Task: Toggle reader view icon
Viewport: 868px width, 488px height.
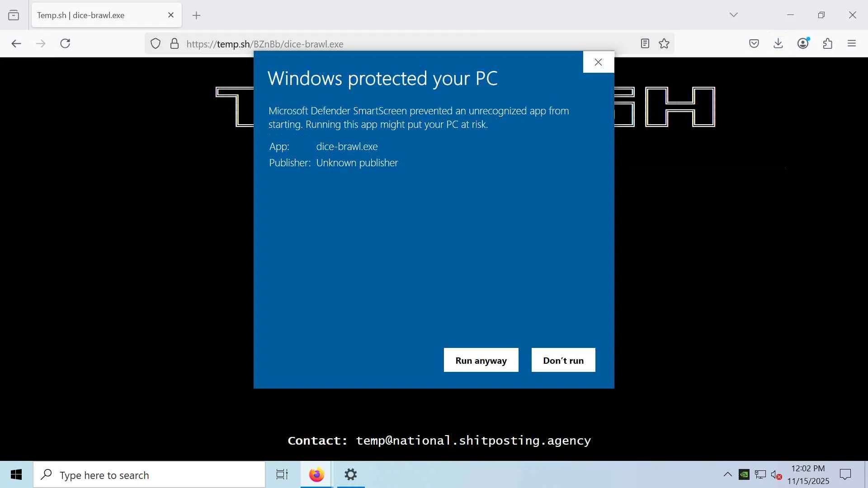Action: click(x=645, y=43)
